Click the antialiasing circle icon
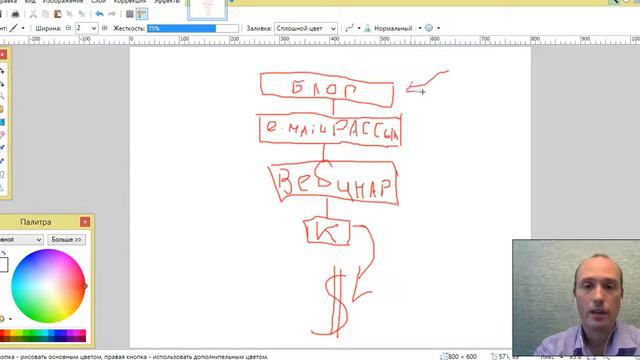640x360 pixels. click(429, 28)
